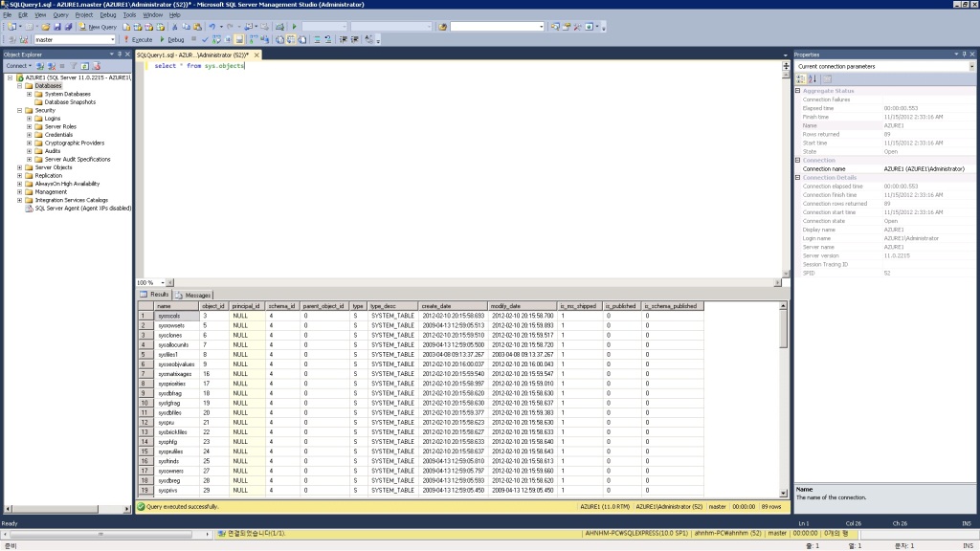The image size is (980, 551).
Task: Comment out the selected lines icon
Action: [317, 39]
